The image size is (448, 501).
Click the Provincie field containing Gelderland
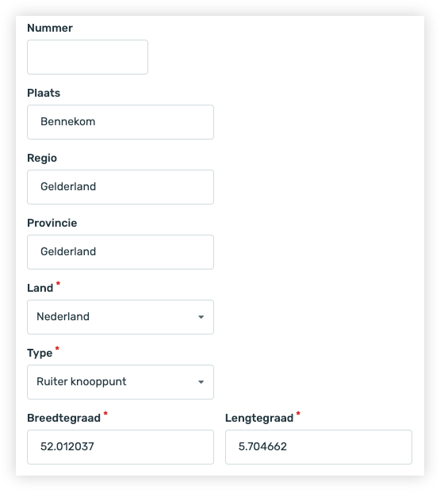point(121,252)
